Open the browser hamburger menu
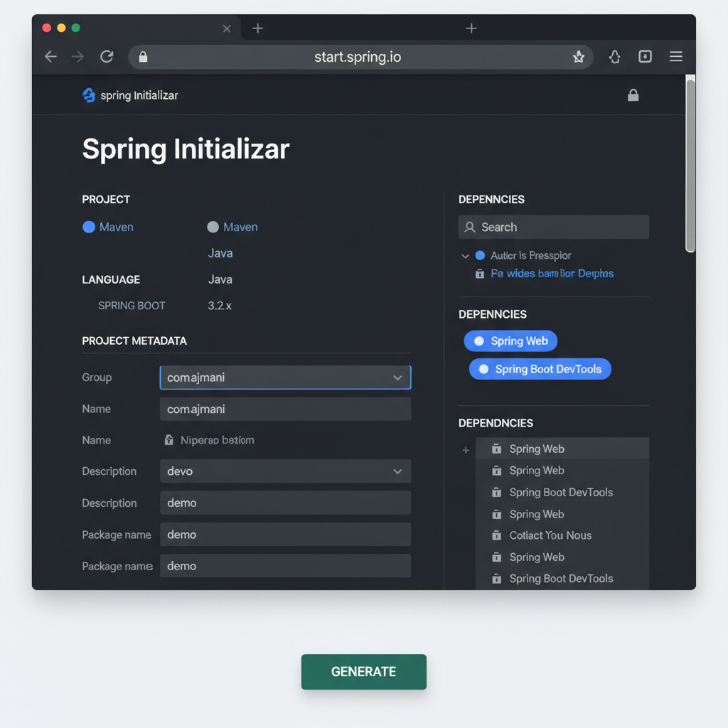Screen dimensions: 728x728 click(676, 56)
